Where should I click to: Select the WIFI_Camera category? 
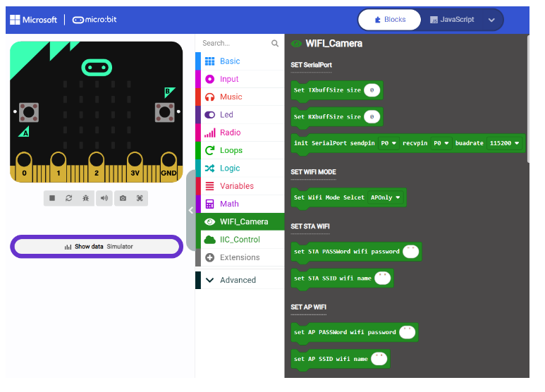coord(240,221)
